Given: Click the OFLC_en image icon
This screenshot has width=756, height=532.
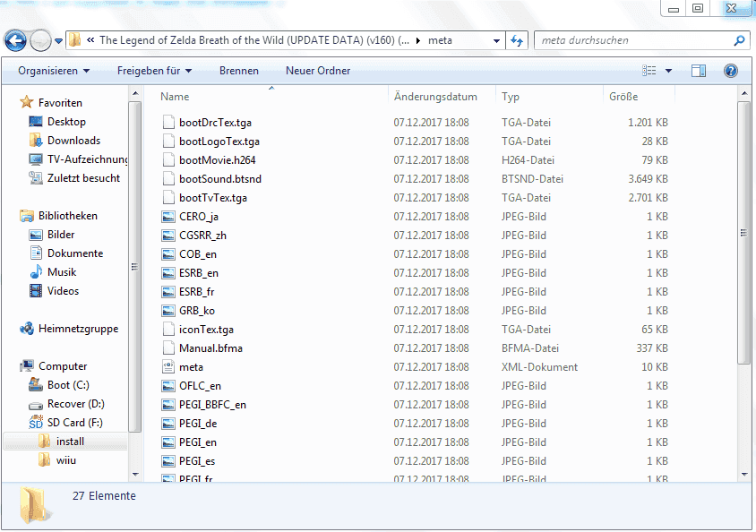Looking at the screenshot, I should pos(168,385).
